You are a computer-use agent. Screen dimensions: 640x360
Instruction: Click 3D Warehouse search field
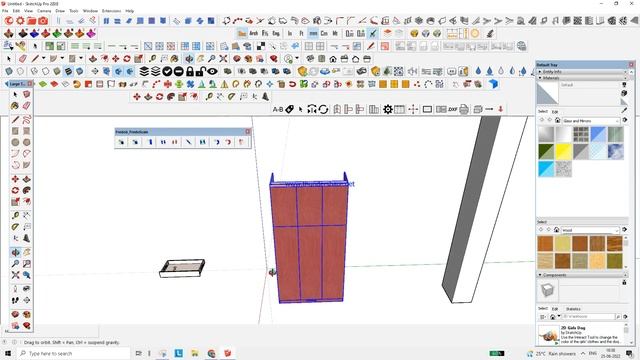pos(588,316)
